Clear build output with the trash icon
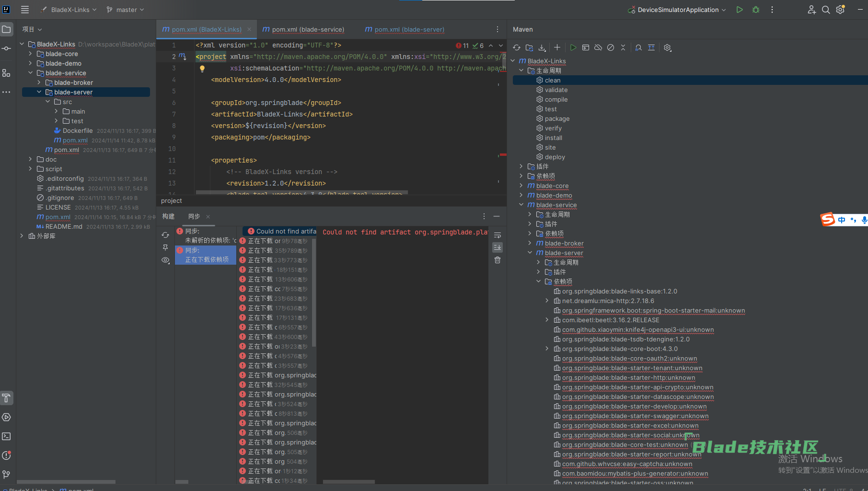868x491 pixels. [x=498, y=260]
